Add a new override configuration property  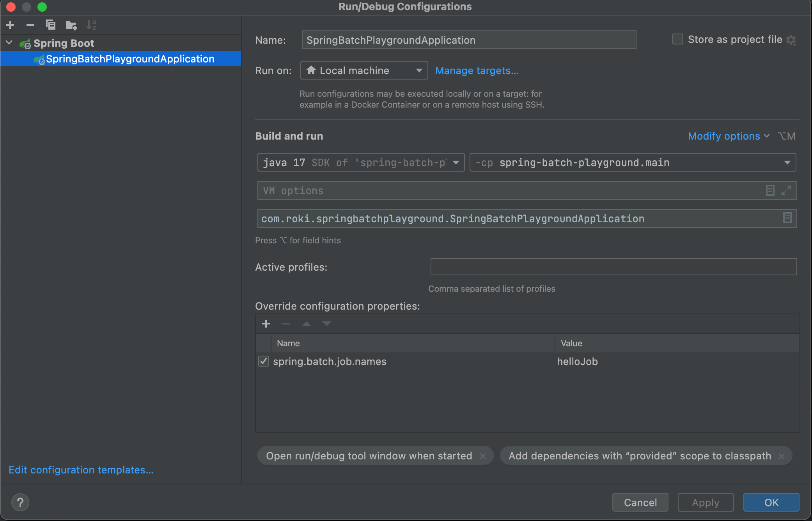coord(266,324)
